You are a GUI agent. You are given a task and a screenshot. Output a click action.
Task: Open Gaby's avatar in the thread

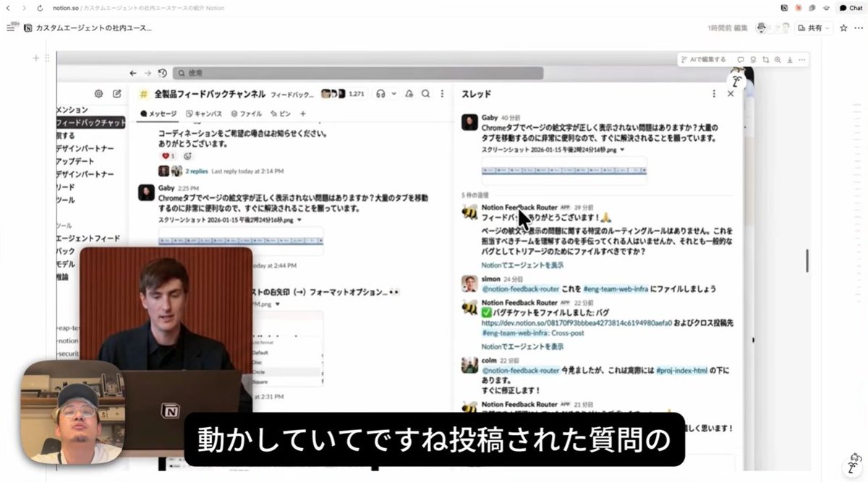(x=469, y=122)
